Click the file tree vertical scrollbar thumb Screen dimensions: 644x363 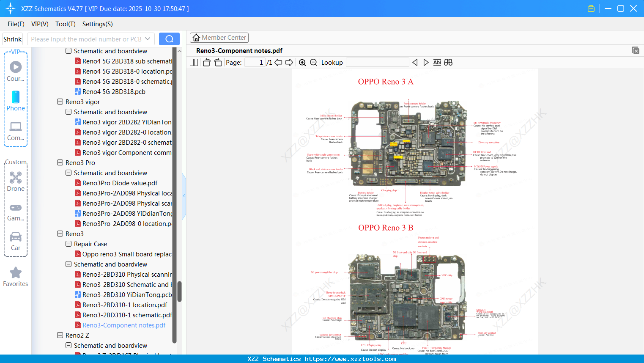tap(179, 291)
